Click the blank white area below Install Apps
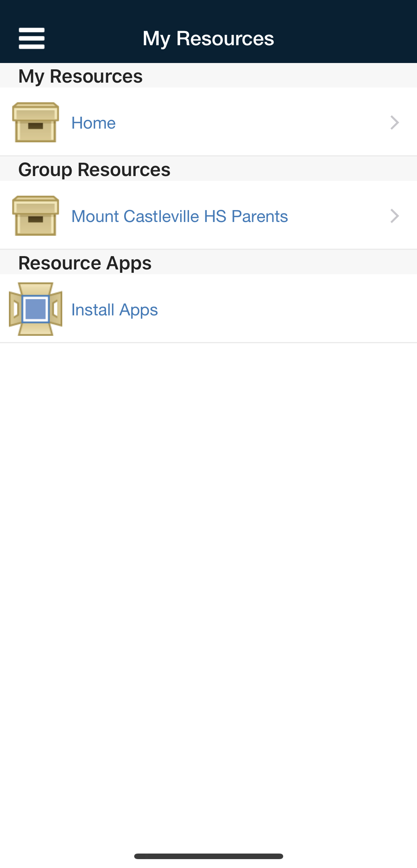Image resolution: width=417 pixels, height=868 pixels. point(208,556)
